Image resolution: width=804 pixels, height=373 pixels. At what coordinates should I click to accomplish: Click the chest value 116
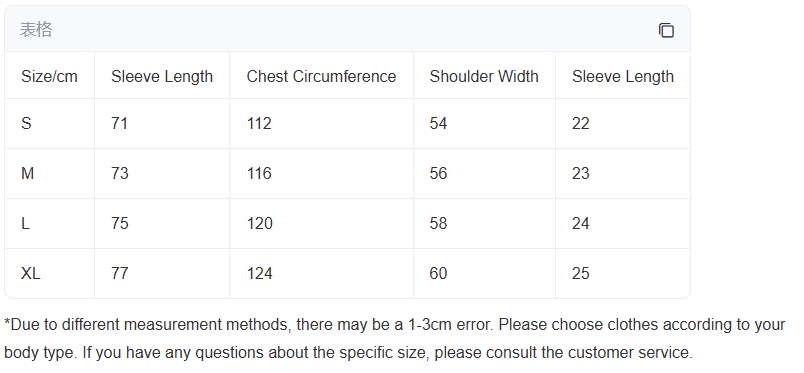coord(259,173)
